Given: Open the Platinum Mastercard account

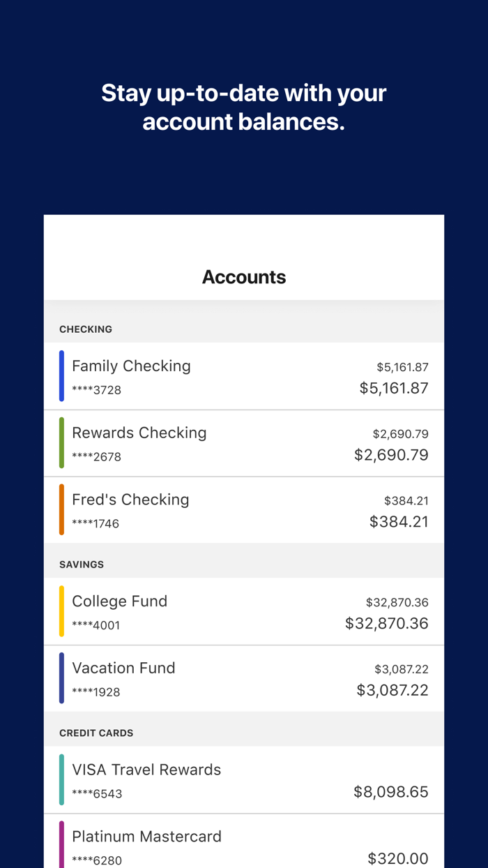Looking at the screenshot, I should pyautogui.click(x=146, y=837).
